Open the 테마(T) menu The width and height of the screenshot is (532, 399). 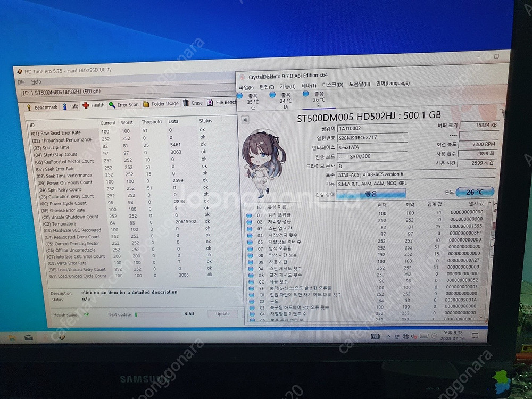309,86
